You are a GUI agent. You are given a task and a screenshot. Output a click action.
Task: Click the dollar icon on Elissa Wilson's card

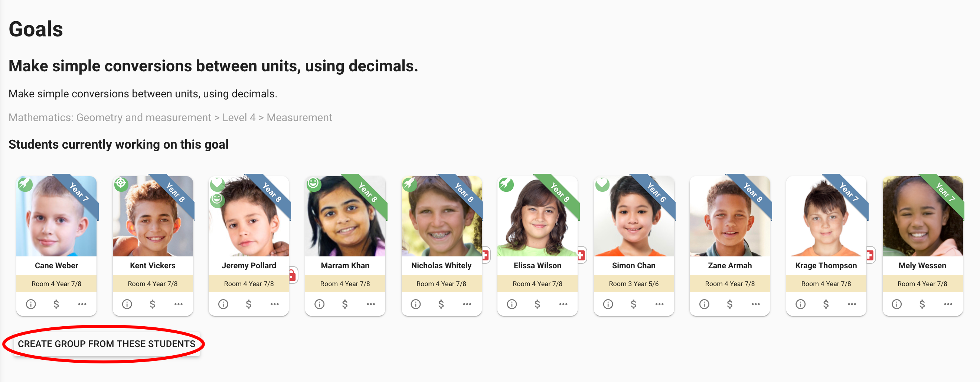[537, 304]
